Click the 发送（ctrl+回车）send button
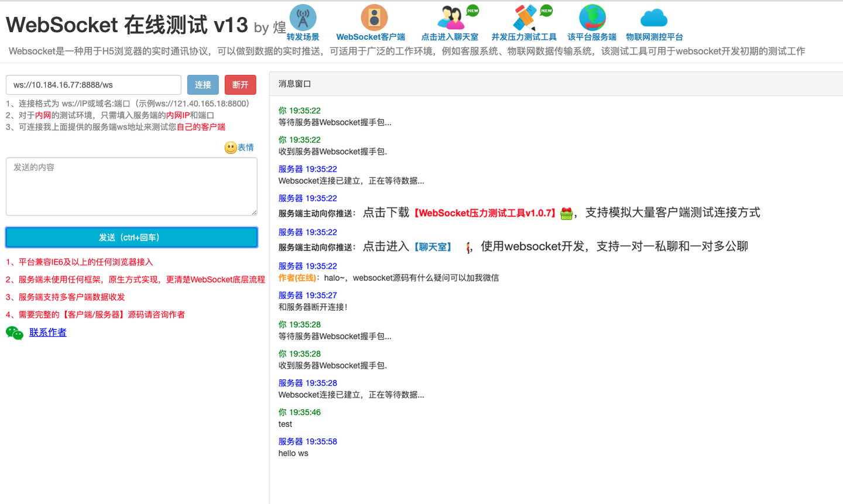 131,237
